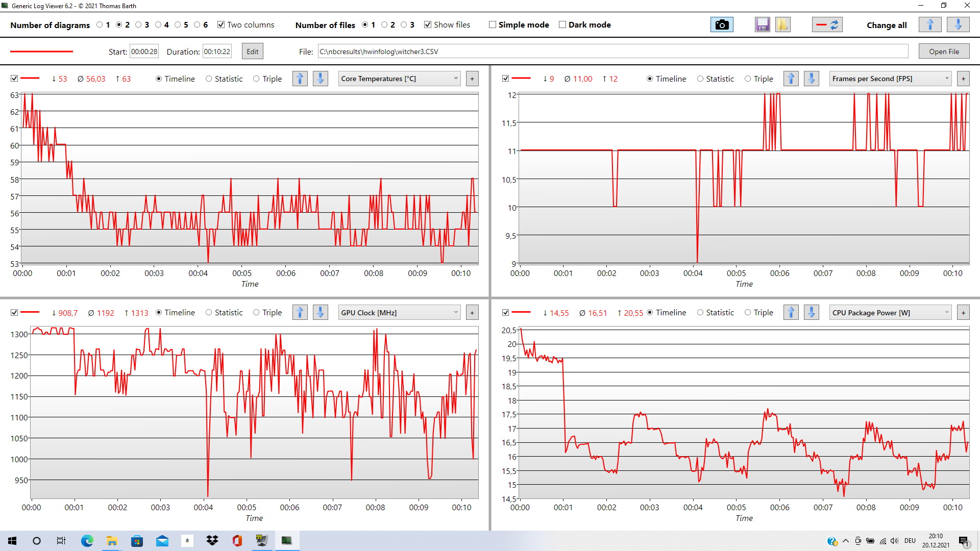
Task: Click the yellow folder icon in toolbar
Action: (782, 24)
